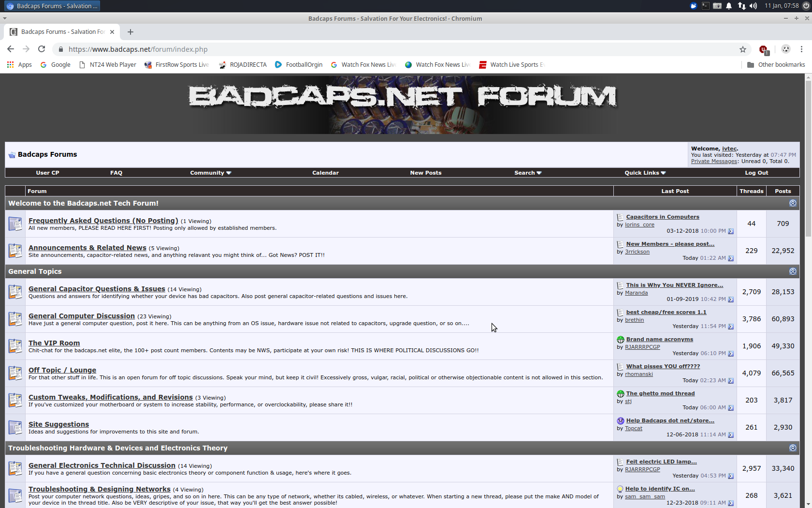The image size is (812, 508).
Task: Go to last post arrow for Site Suggestions row
Action: 731,435
